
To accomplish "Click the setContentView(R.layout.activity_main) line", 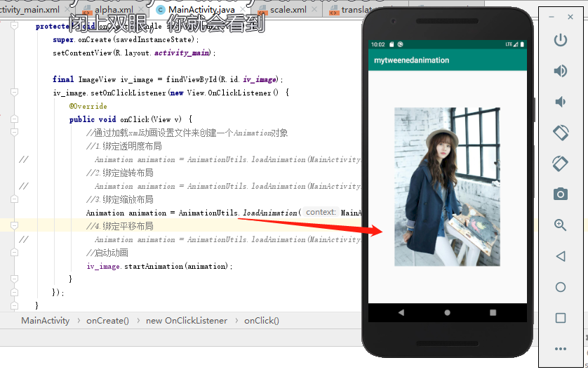I will [134, 53].
